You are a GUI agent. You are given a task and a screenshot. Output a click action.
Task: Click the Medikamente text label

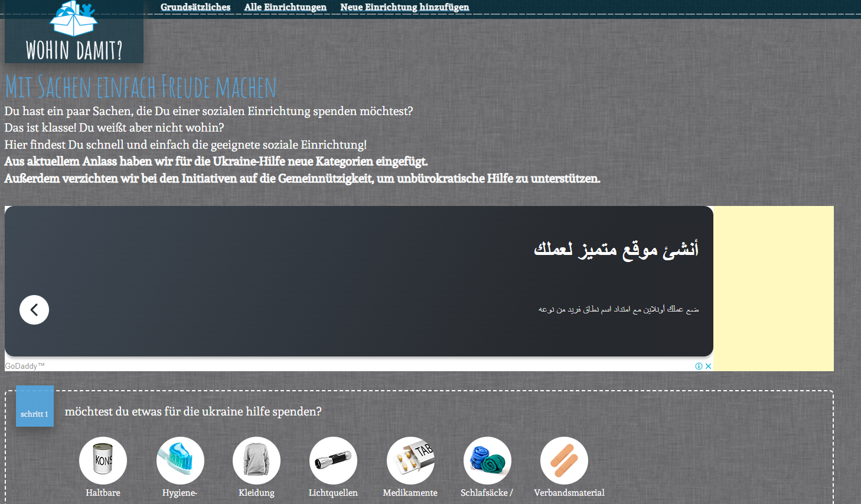coord(410,493)
